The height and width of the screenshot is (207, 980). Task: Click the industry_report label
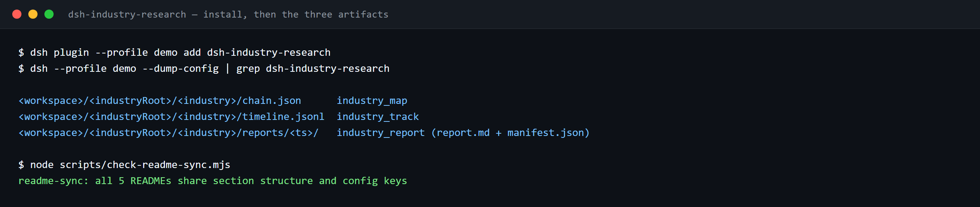381,133
